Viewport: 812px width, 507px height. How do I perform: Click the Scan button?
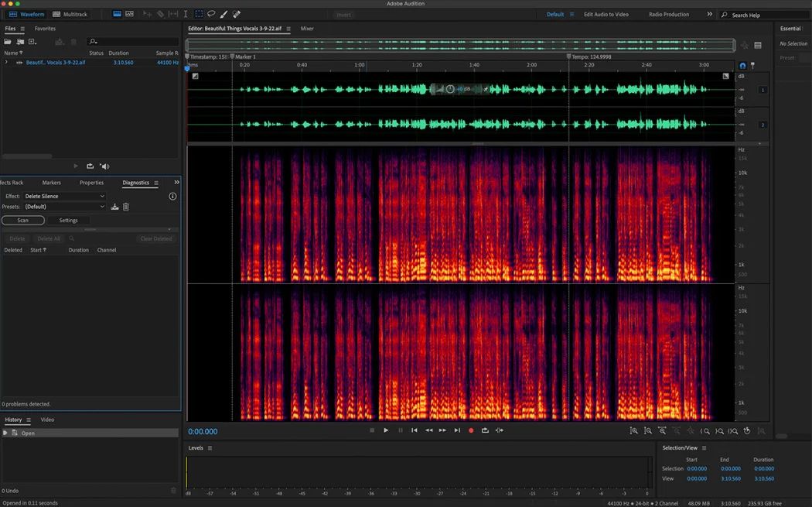click(22, 221)
